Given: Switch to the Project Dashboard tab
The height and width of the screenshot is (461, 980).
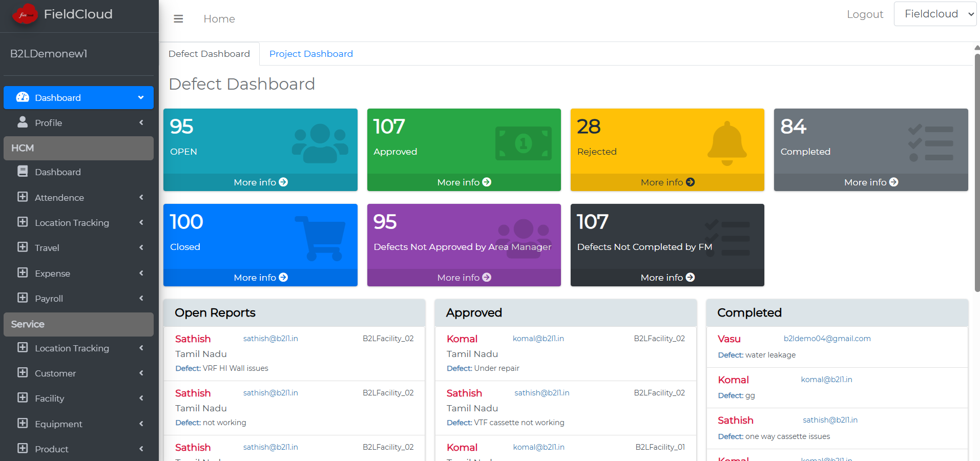Looking at the screenshot, I should point(311,54).
